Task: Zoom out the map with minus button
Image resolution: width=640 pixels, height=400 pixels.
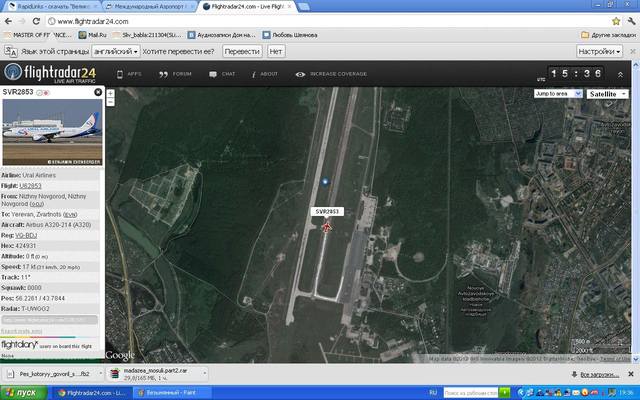Action: tap(111, 101)
